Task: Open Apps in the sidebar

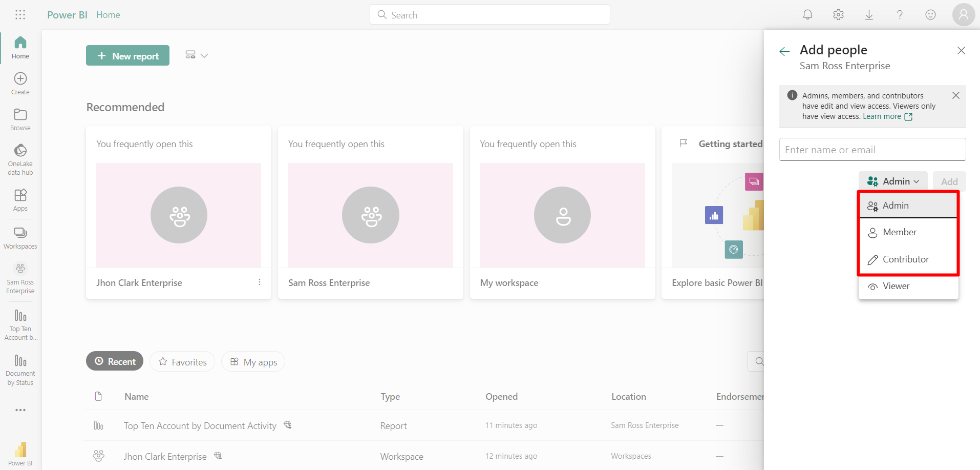Action: (20, 200)
